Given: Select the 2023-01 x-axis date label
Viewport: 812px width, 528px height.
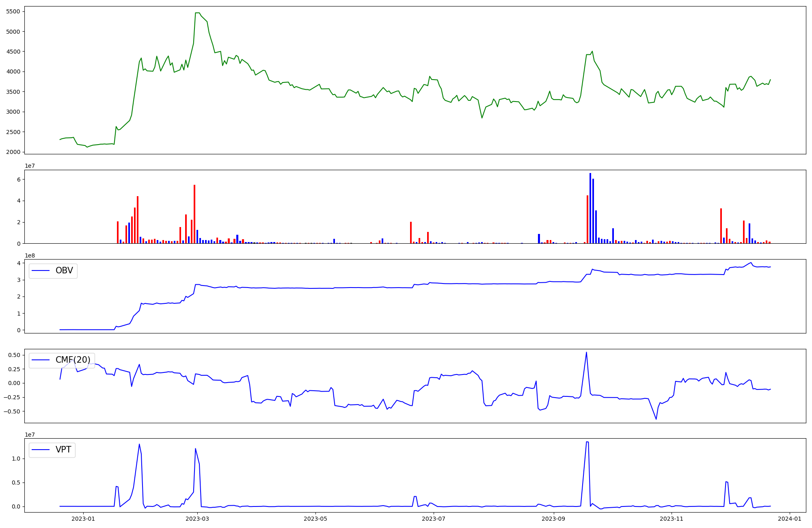Looking at the screenshot, I should pos(83,519).
